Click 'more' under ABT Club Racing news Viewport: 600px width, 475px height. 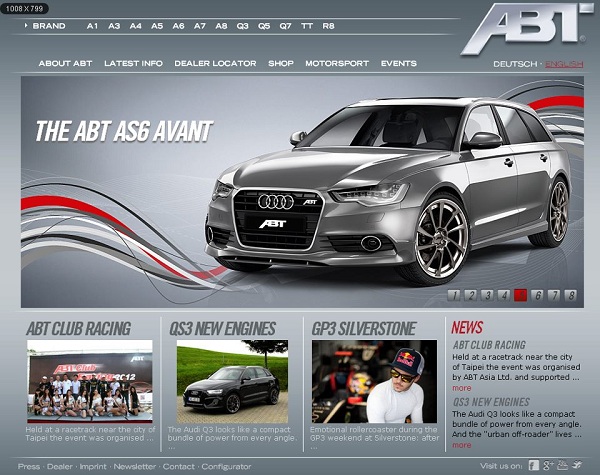coord(461,388)
